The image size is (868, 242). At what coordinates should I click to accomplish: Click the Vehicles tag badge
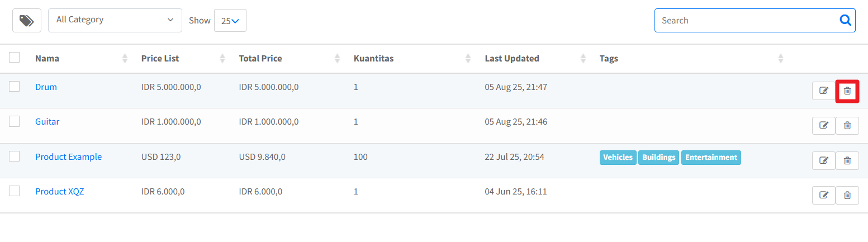click(618, 157)
